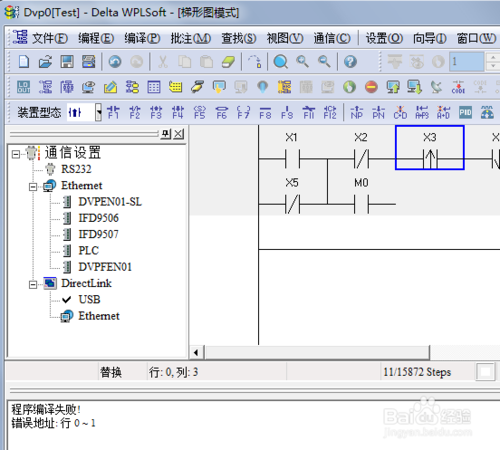Select USB under DirectLink
Viewport: 500px width, 450px height.
pos(89,299)
